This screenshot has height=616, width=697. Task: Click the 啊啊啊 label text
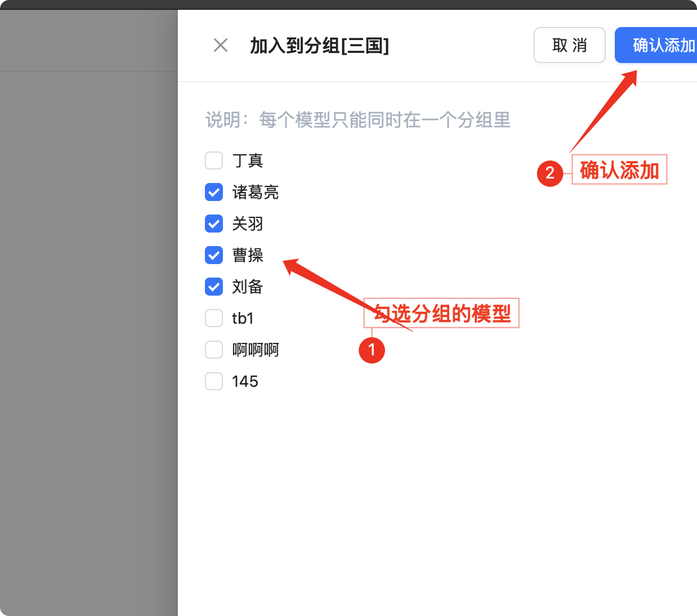point(256,350)
